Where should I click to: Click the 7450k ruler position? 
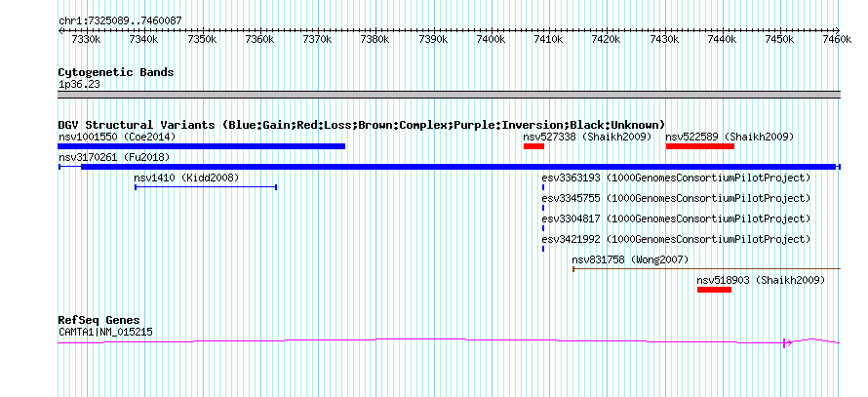coord(780,40)
